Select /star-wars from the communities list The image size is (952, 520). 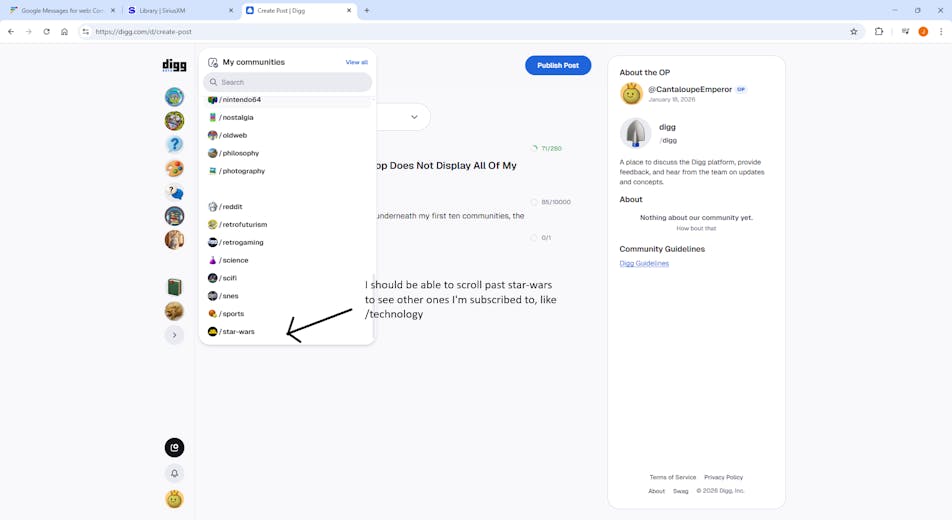click(238, 332)
